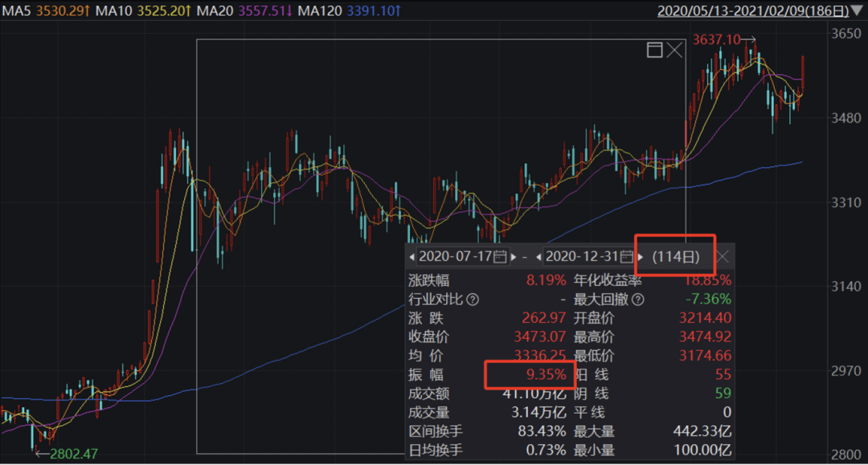The image size is (868, 465).
Task: Click the 3140 price axis label
Action: tap(846, 287)
